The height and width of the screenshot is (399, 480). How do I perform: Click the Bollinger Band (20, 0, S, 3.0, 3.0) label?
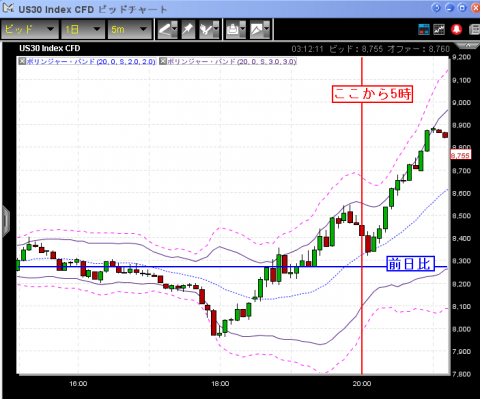coord(231,61)
